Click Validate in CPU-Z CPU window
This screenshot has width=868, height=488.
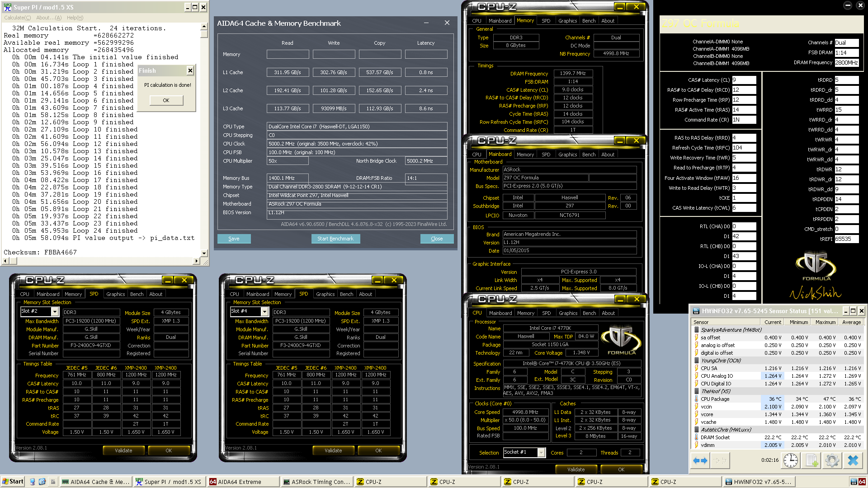(x=576, y=469)
